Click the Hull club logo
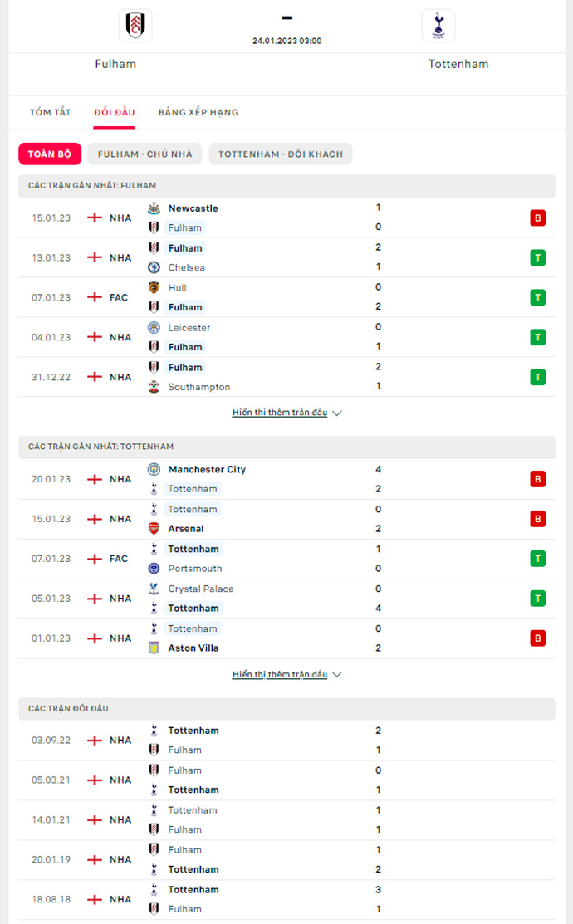 [x=154, y=288]
